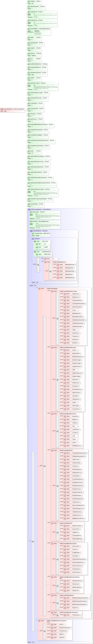Select the GeoPositionInterpolator reference
This screenshot has width=93, height=644.
pyautogui.click(x=75, y=559)
